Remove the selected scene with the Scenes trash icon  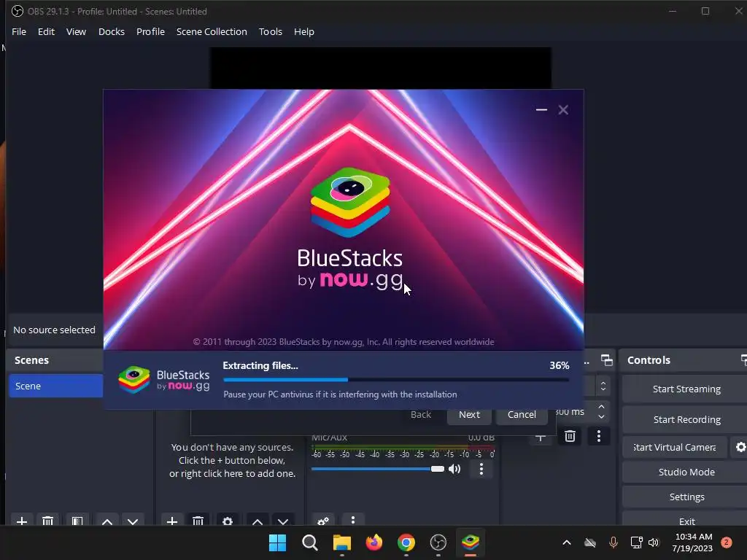click(x=47, y=521)
